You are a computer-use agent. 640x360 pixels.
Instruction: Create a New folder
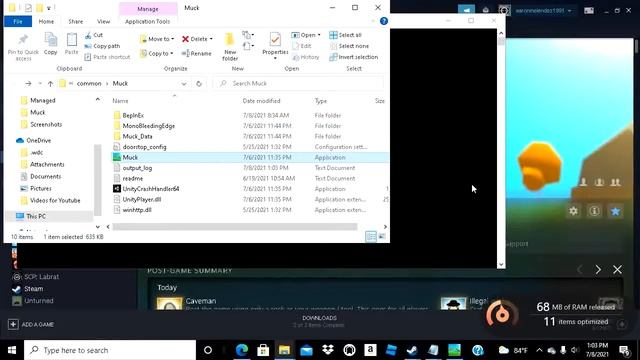230,47
